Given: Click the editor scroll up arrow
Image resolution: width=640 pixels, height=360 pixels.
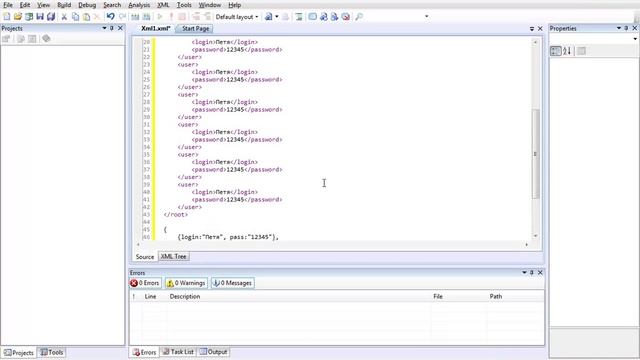Looking at the screenshot, I should [x=535, y=42].
